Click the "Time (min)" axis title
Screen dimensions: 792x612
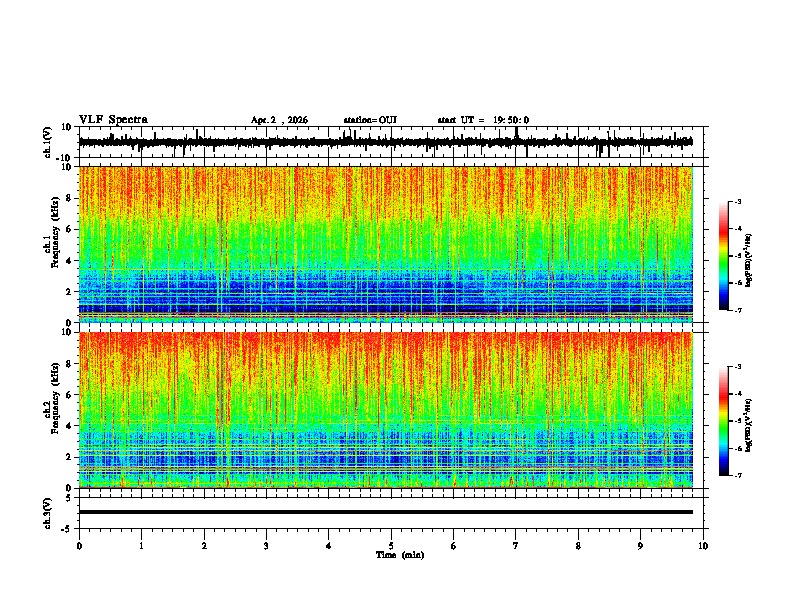point(400,555)
